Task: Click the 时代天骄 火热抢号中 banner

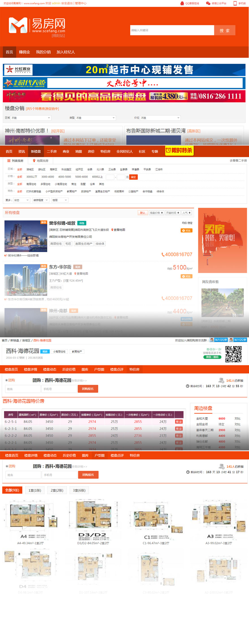Action: click(124, 83)
